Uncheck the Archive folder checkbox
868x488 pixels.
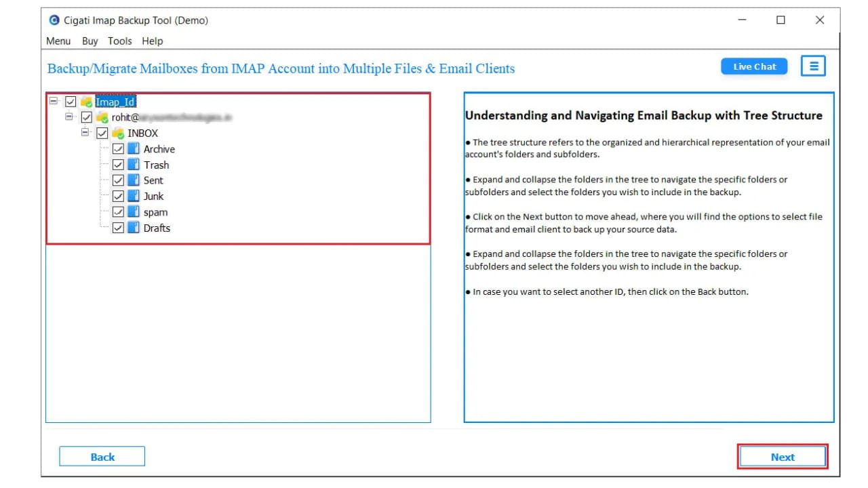(118, 149)
